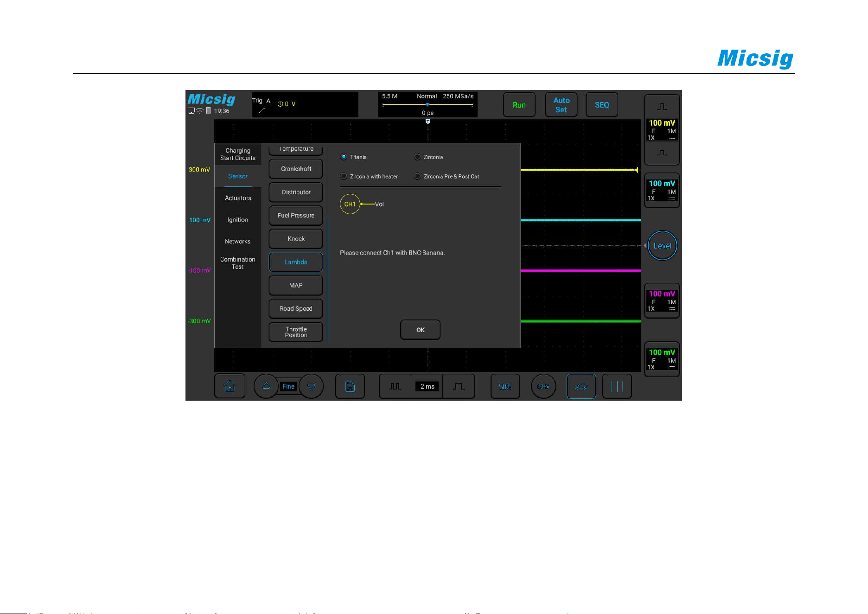Tap the Level knob button

coord(662,246)
